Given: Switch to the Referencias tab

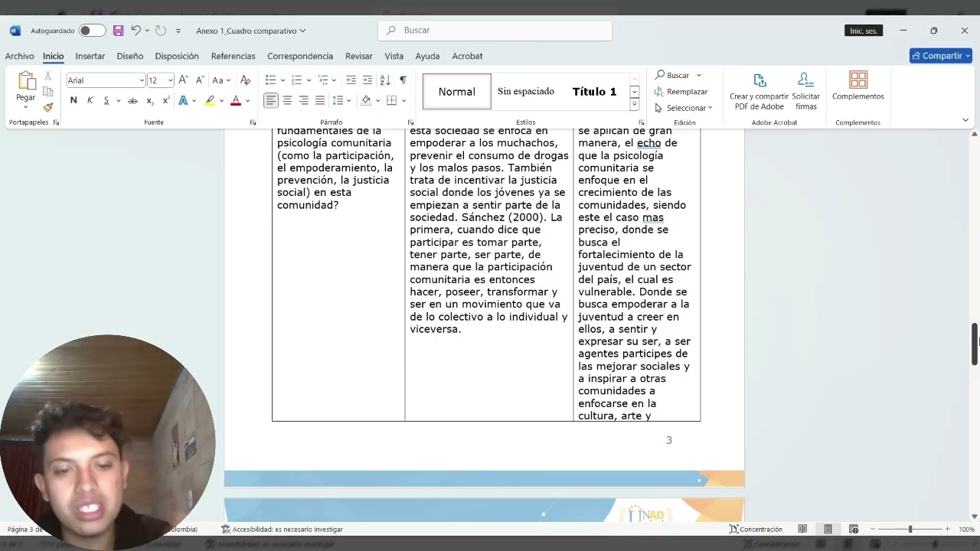Looking at the screenshot, I should tap(234, 56).
